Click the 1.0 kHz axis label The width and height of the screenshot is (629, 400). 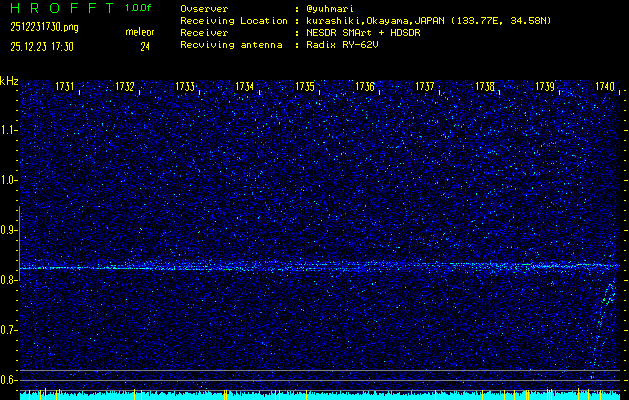pos(9,180)
